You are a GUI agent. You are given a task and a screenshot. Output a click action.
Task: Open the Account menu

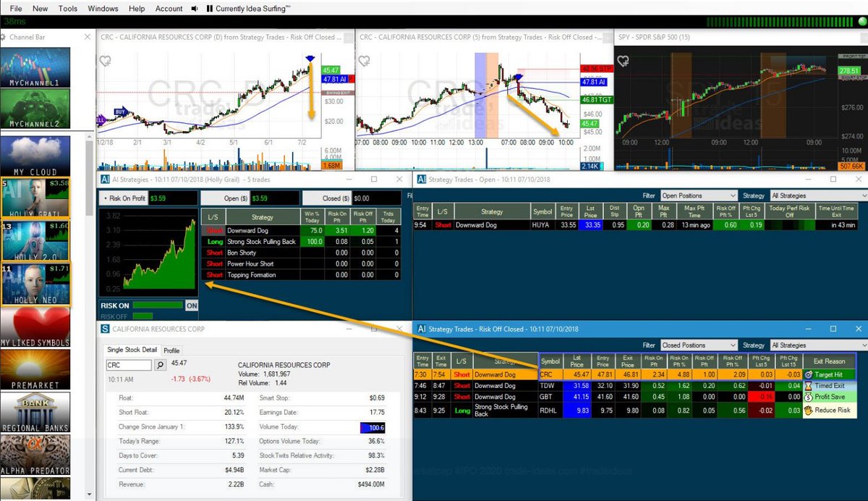[x=169, y=9]
